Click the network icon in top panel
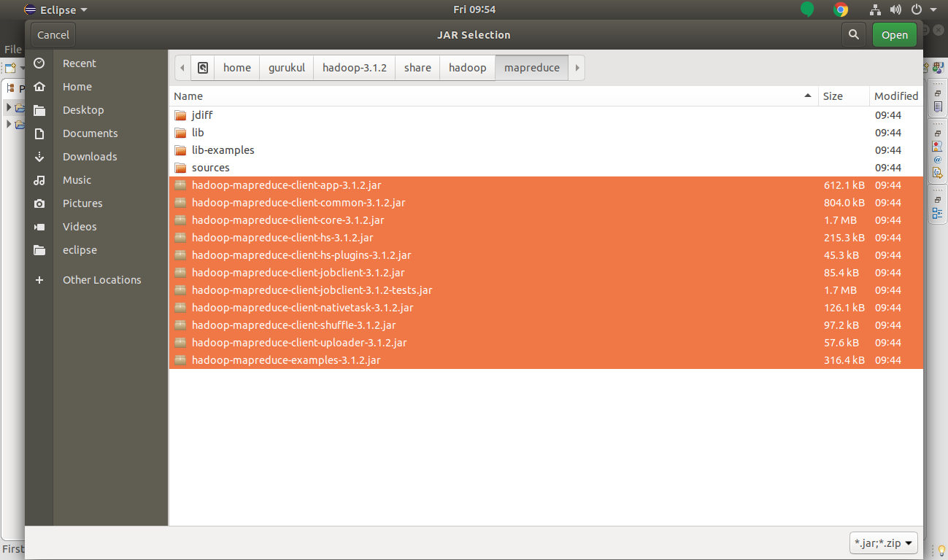The image size is (948, 560). click(x=876, y=9)
